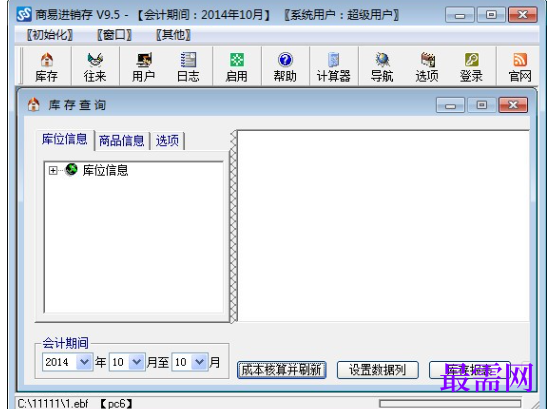Click the status bar progress bar
Viewport: 552px width, 409px height.
[450, 403]
